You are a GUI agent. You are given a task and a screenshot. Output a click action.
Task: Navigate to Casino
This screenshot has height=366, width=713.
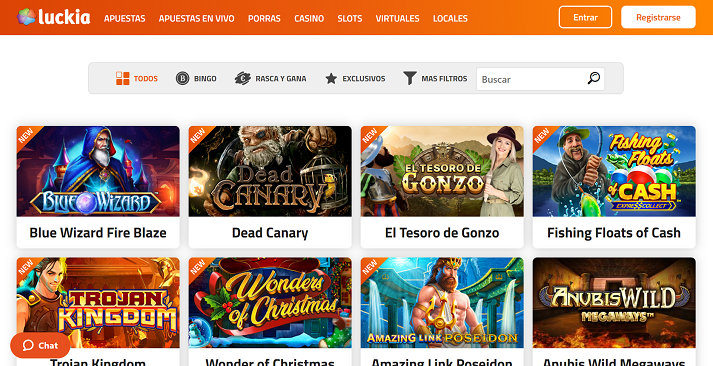click(309, 19)
